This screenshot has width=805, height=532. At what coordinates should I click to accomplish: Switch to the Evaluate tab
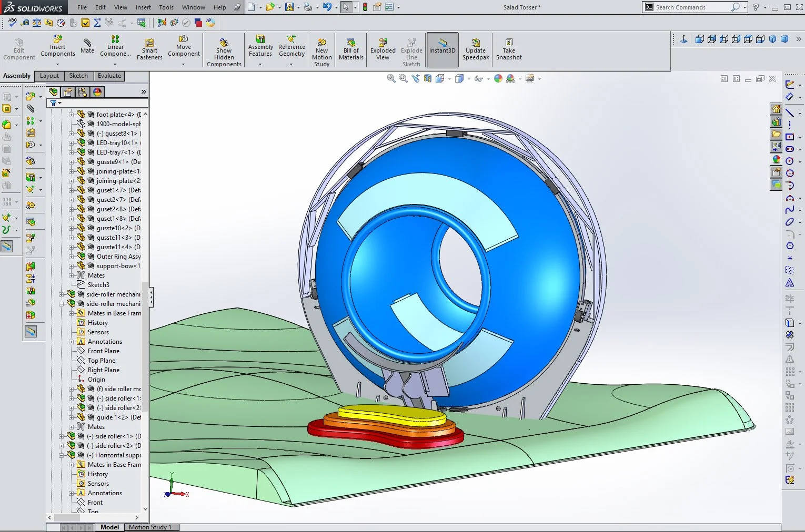tap(109, 76)
